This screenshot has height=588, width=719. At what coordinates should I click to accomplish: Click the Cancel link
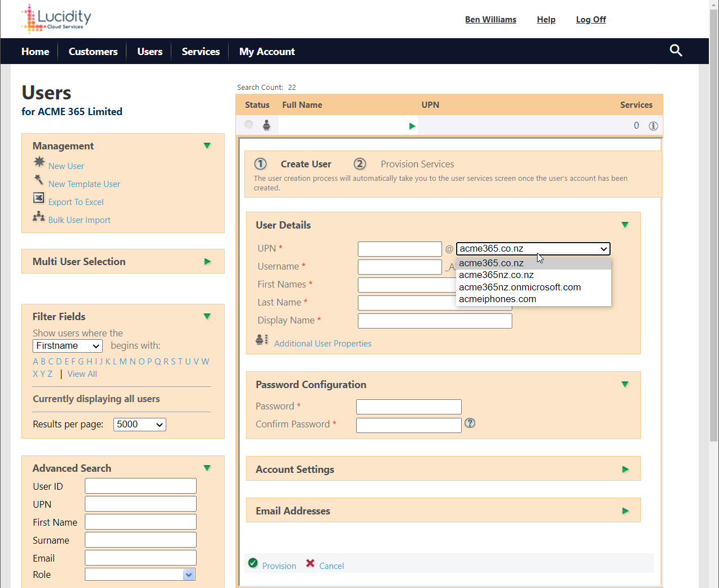[331, 566]
